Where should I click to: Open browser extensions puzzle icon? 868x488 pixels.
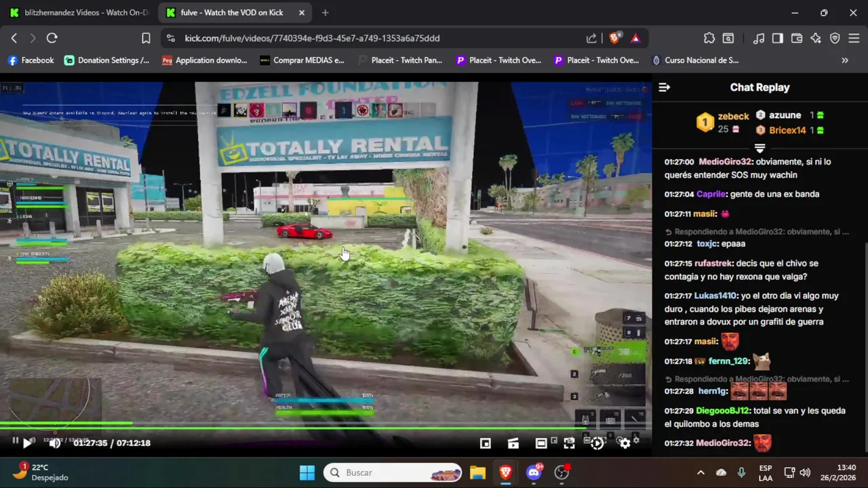click(x=709, y=39)
